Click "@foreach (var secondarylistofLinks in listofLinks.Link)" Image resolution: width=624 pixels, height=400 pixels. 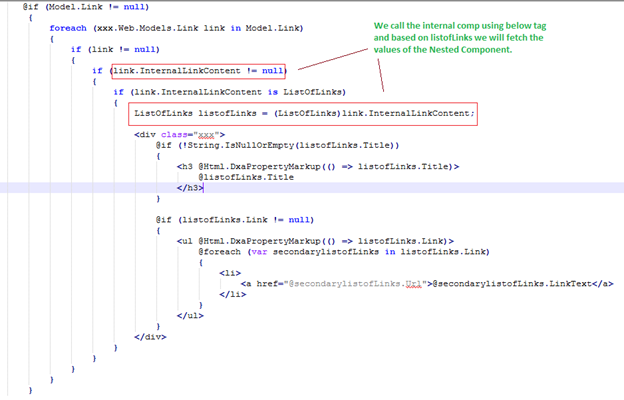(x=344, y=252)
